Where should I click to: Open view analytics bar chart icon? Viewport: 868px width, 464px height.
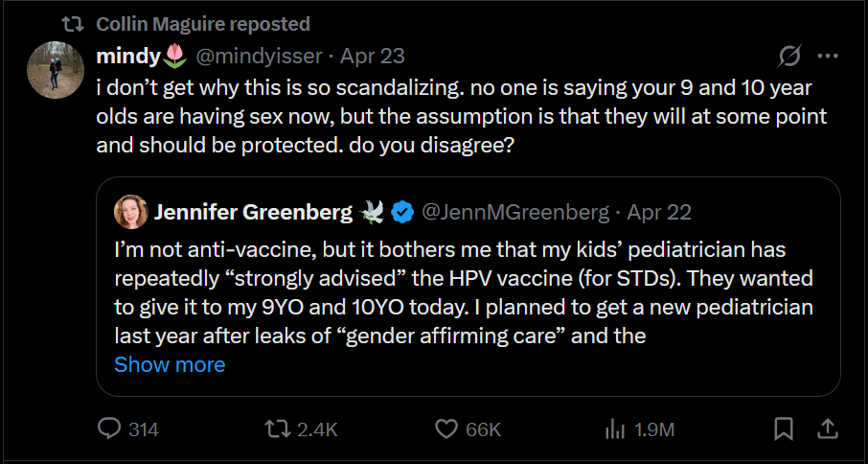tap(614, 429)
